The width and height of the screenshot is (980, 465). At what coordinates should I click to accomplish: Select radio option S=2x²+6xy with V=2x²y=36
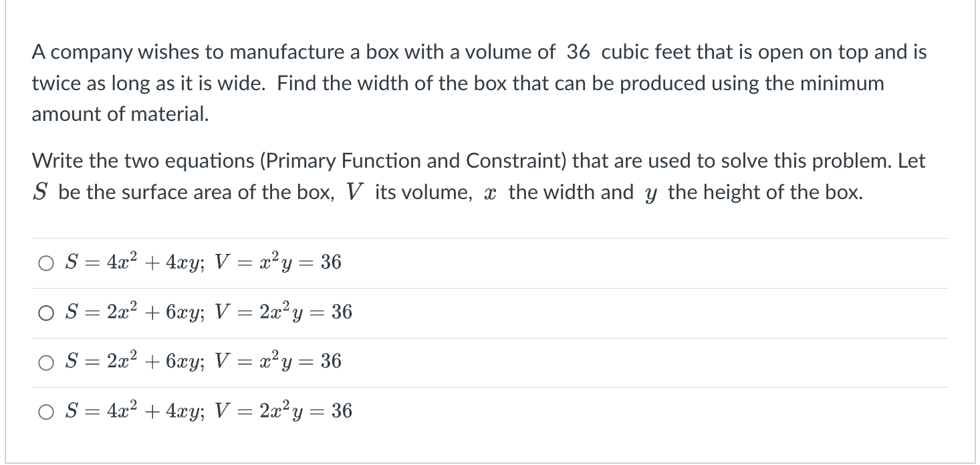click(45, 313)
